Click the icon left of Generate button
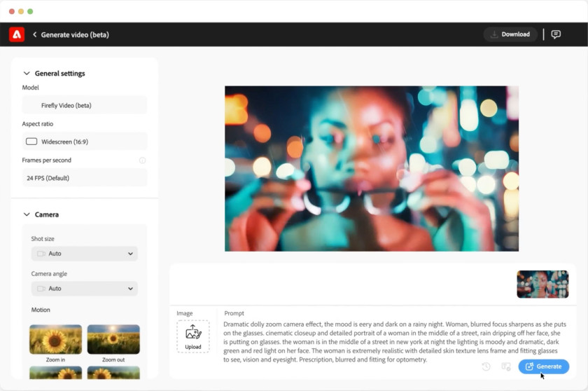This screenshot has height=391, width=588. [506, 366]
